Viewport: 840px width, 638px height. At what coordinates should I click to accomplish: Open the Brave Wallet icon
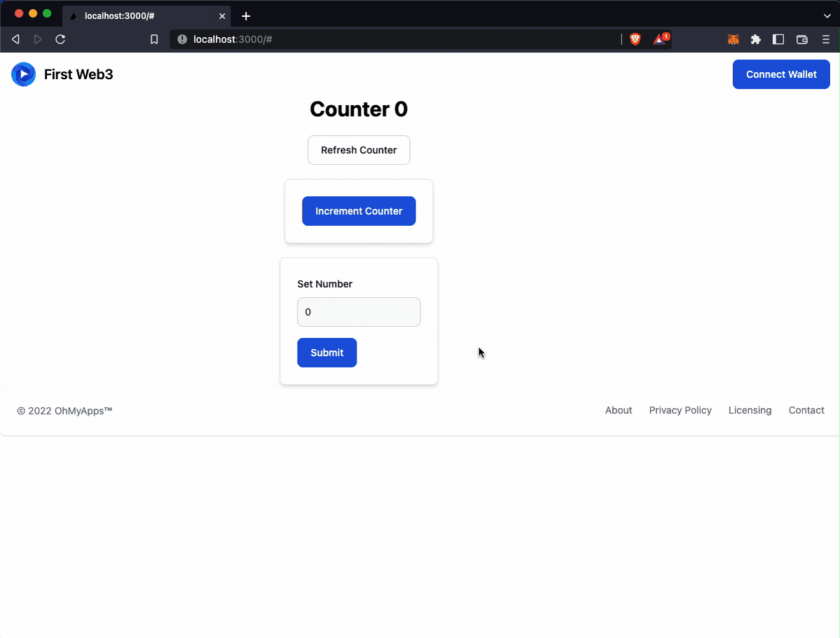(x=802, y=39)
